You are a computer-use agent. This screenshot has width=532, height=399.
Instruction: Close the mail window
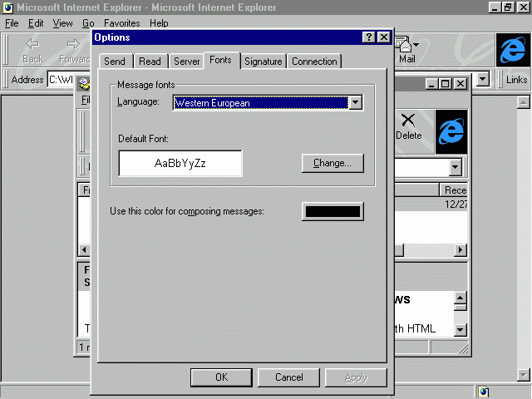[460, 83]
